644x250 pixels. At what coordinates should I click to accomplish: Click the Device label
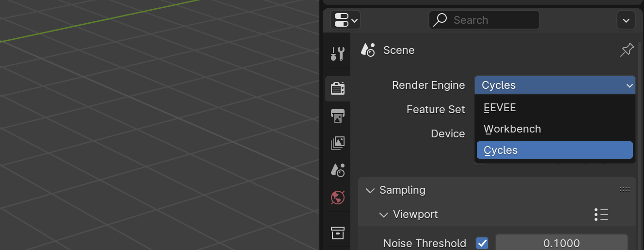[x=448, y=134]
